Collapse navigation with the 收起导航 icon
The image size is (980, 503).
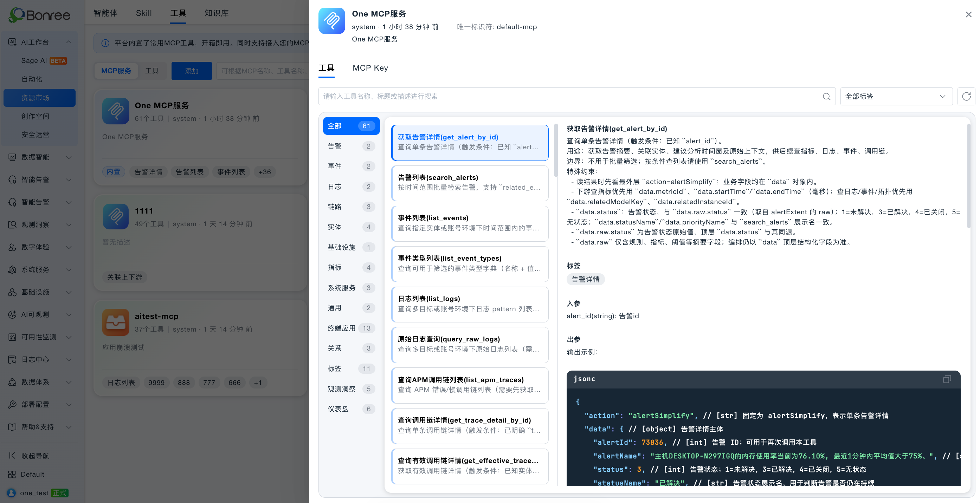click(12, 456)
